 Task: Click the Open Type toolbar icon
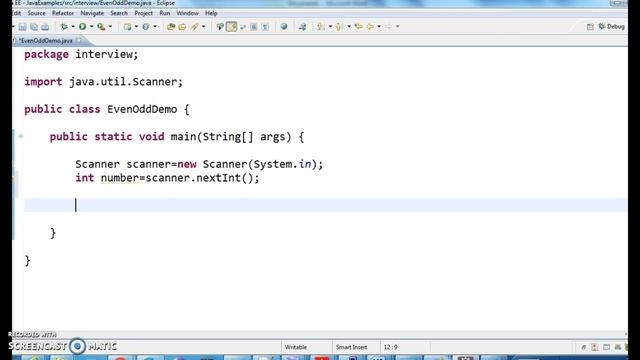pyautogui.click(x=171, y=27)
